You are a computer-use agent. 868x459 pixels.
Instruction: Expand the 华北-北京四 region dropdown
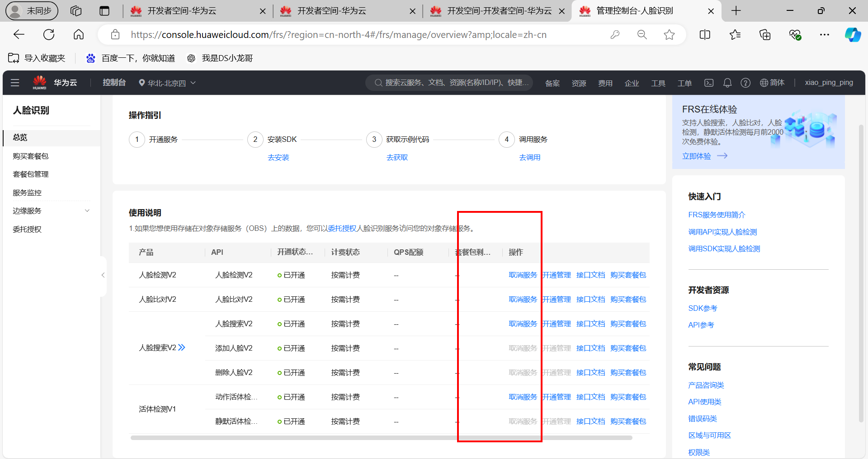[x=167, y=83]
